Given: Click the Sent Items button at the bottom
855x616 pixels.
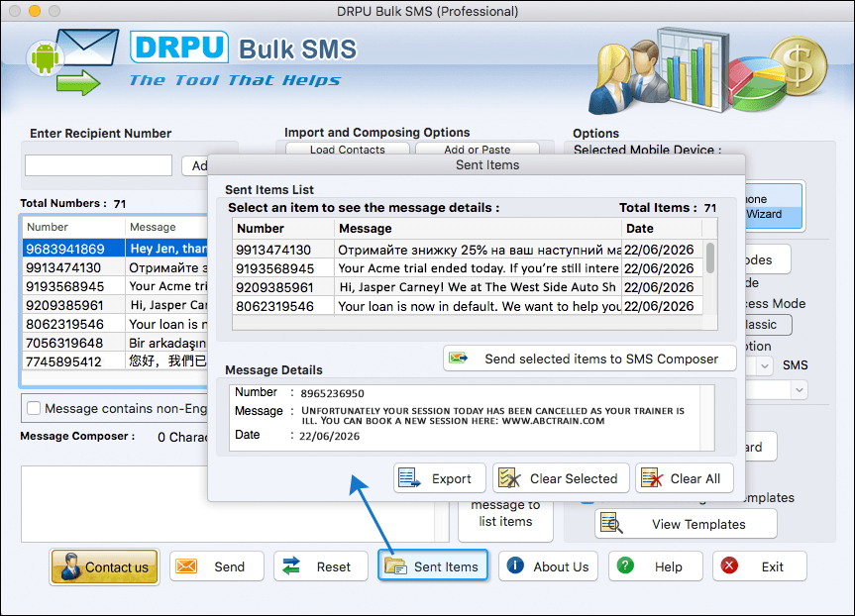Looking at the screenshot, I should coord(433,565).
